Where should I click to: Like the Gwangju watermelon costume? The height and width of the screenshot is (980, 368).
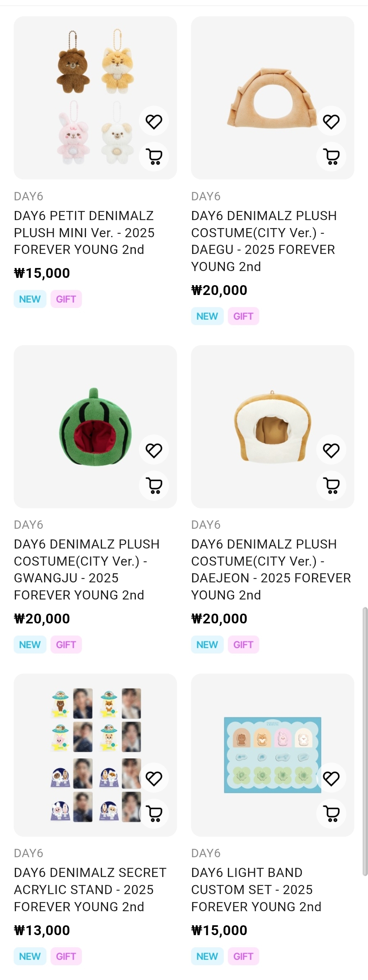point(154,450)
